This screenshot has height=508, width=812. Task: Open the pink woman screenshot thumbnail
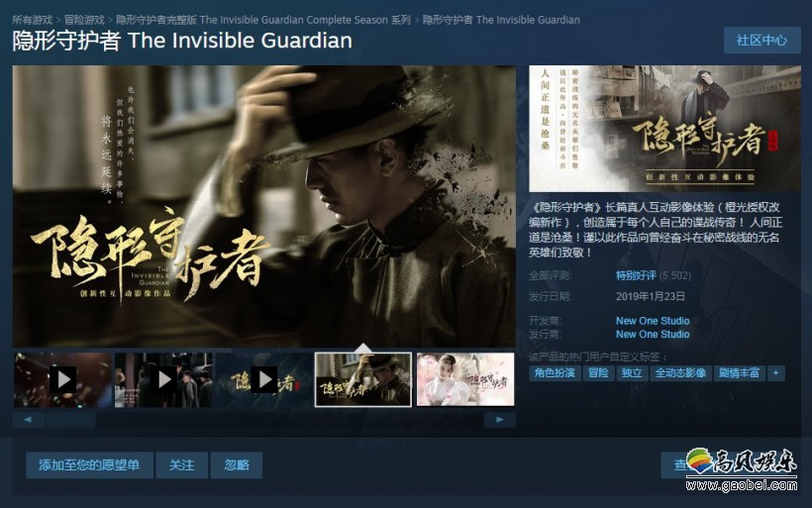(x=465, y=379)
